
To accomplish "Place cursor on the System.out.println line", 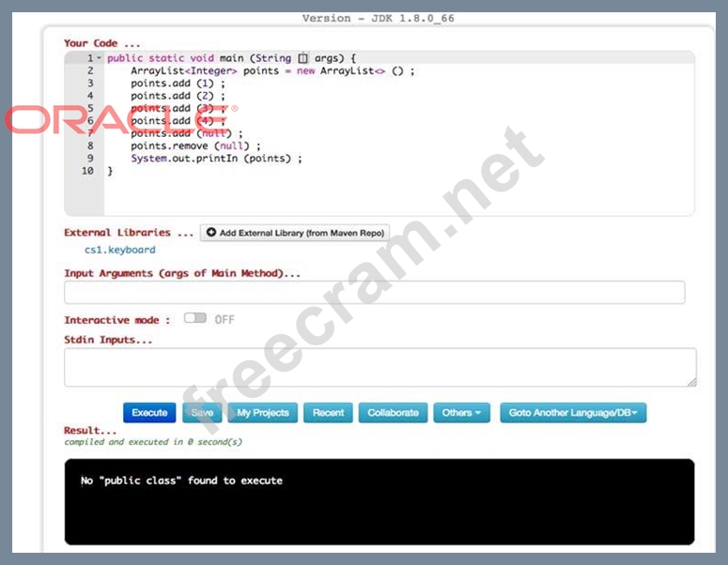I will click(x=216, y=159).
